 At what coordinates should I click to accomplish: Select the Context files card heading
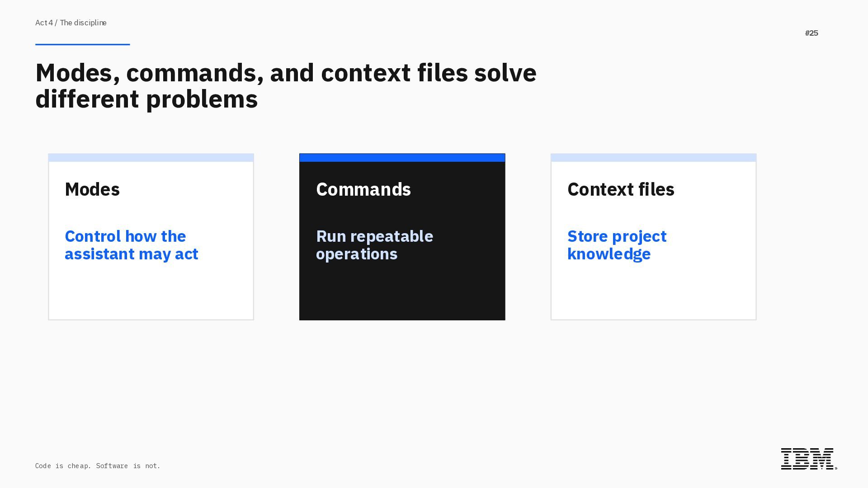[620, 189]
